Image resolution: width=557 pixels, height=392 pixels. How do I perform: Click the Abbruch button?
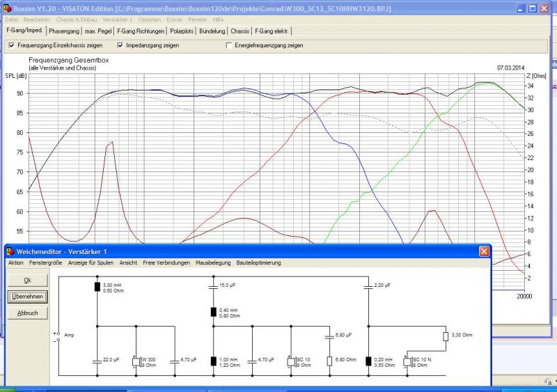(27, 313)
